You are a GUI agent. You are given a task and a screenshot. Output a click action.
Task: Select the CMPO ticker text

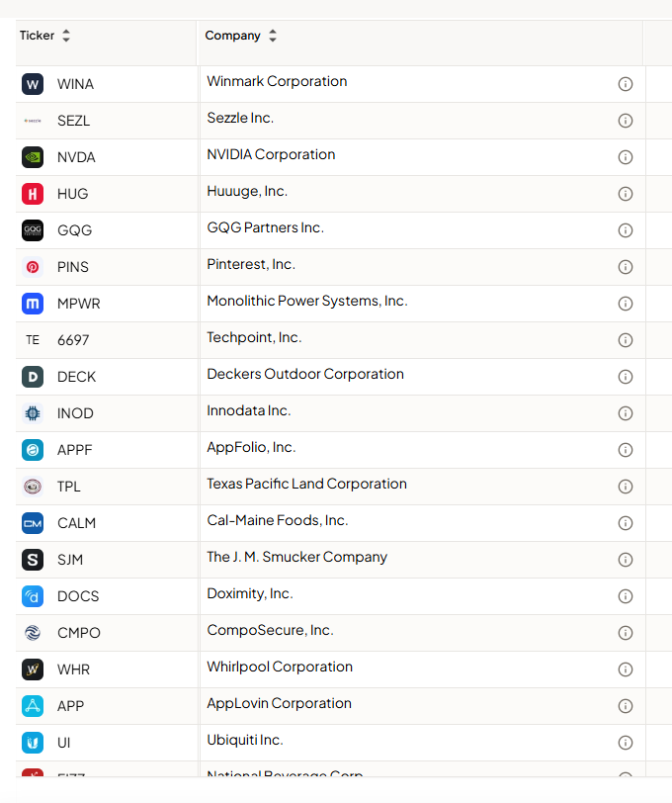tap(79, 633)
